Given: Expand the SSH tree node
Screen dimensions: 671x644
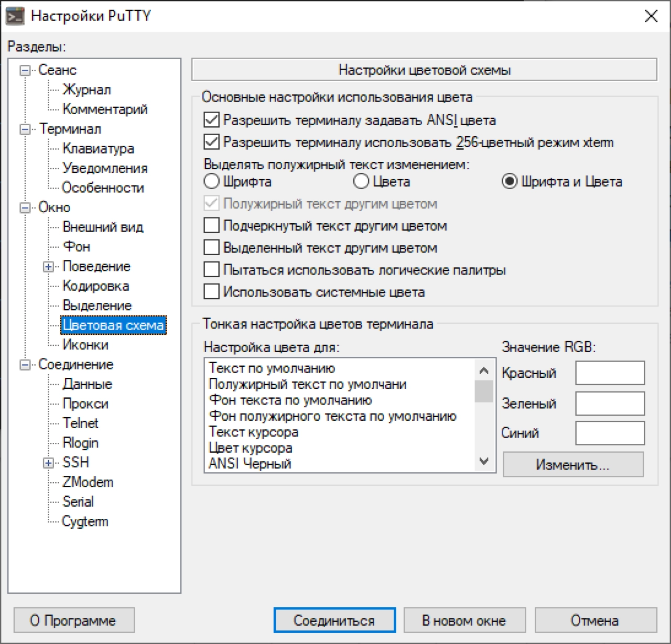Looking at the screenshot, I should [x=49, y=463].
